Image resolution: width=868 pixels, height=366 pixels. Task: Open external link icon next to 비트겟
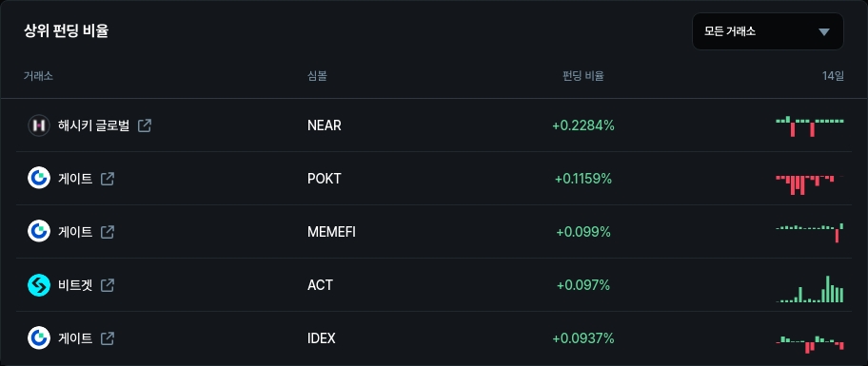click(108, 285)
